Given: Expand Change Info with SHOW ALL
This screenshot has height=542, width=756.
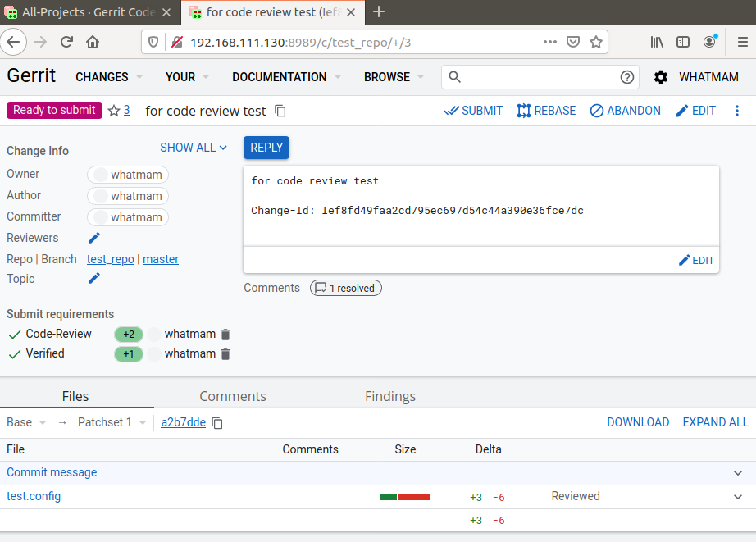Looking at the screenshot, I should [x=194, y=148].
